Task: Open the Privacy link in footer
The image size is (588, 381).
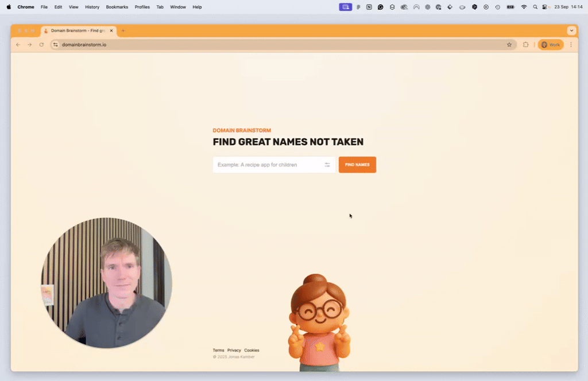Action: pos(234,350)
